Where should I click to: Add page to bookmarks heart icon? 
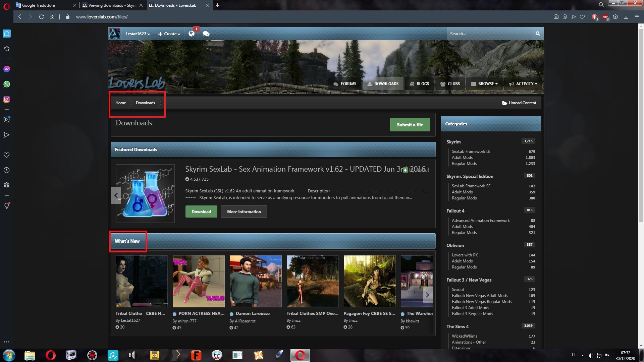582,17
